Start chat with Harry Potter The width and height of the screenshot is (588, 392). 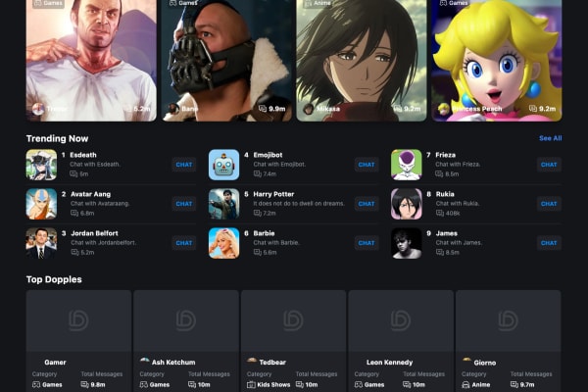367,204
